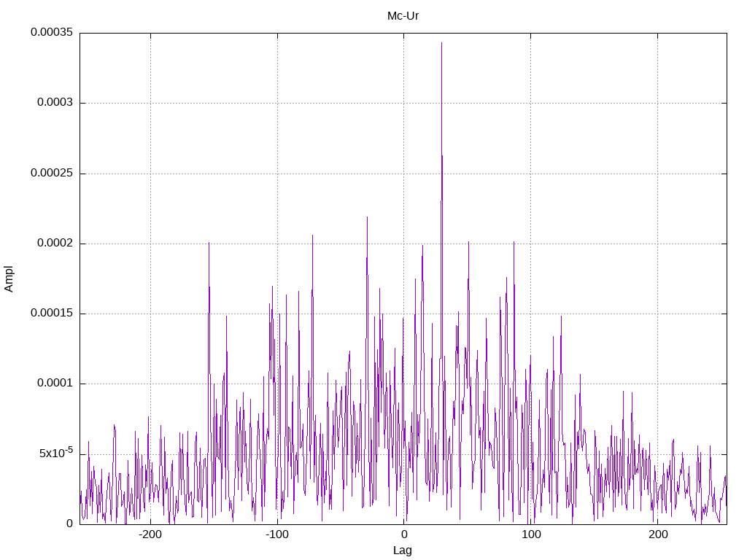This screenshot has width=747, height=560.
Task: Click y-axis tick label 0.0003
Action: [55, 102]
